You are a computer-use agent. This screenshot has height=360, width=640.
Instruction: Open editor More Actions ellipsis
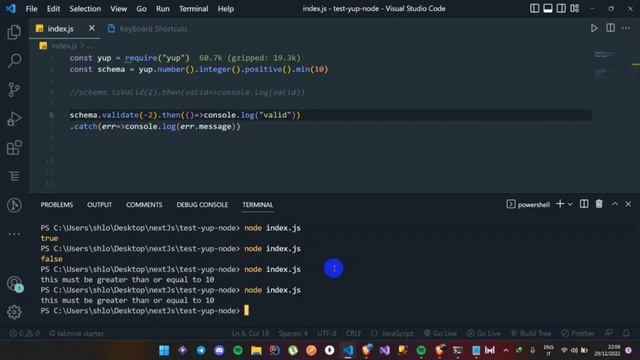coord(626,28)
